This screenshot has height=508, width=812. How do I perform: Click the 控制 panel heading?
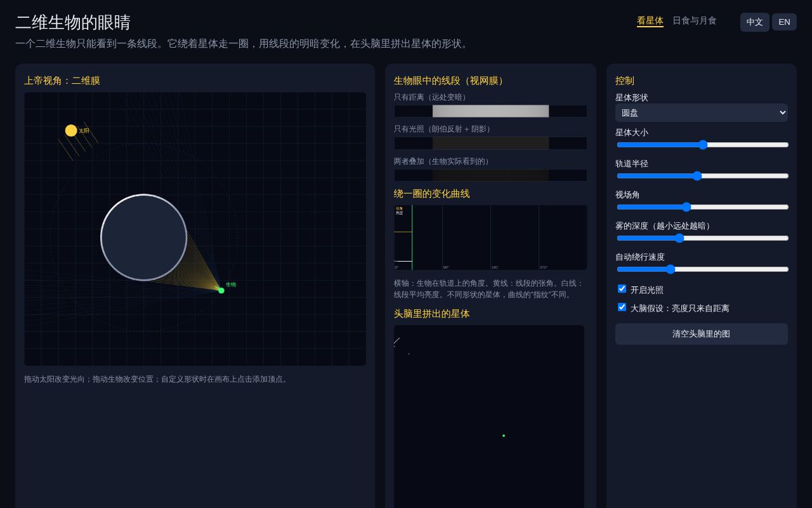tap(625, 81)
